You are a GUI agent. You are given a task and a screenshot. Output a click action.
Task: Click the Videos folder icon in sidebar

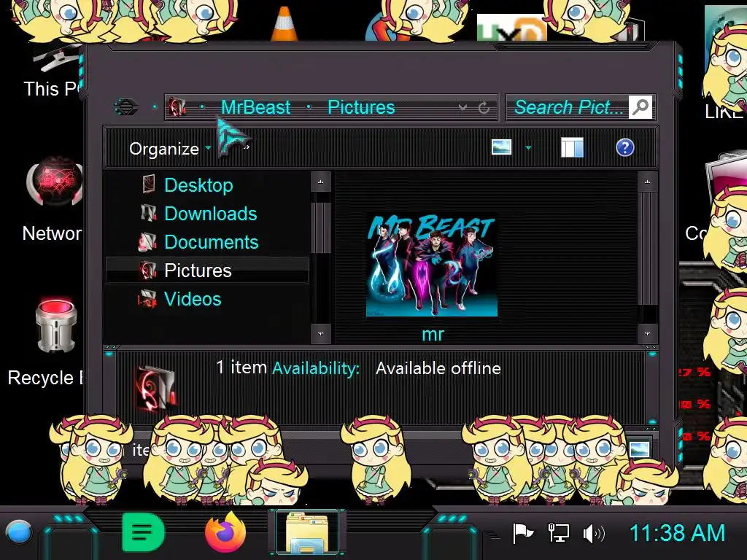click(x=147, y=299)
